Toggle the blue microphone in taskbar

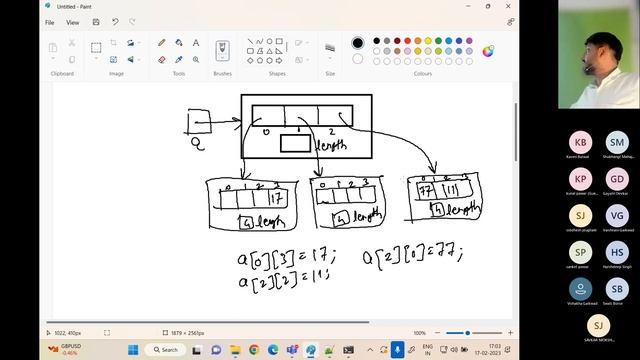pos(397,350)
